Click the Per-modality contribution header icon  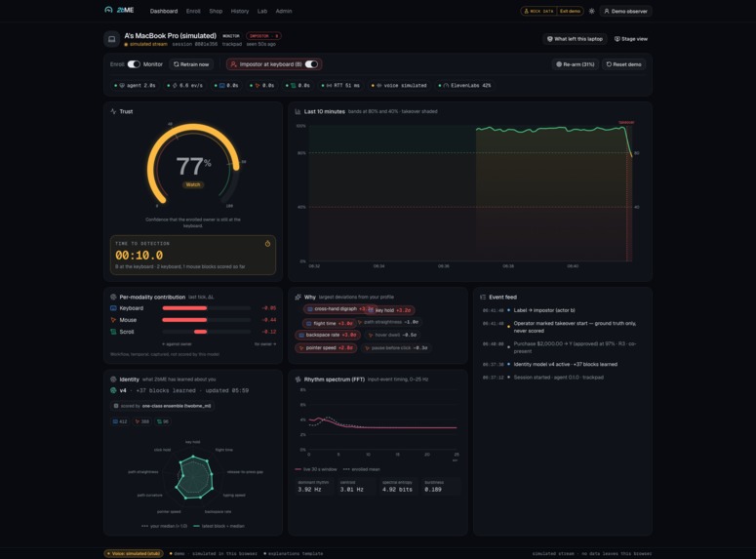(113, 298)
